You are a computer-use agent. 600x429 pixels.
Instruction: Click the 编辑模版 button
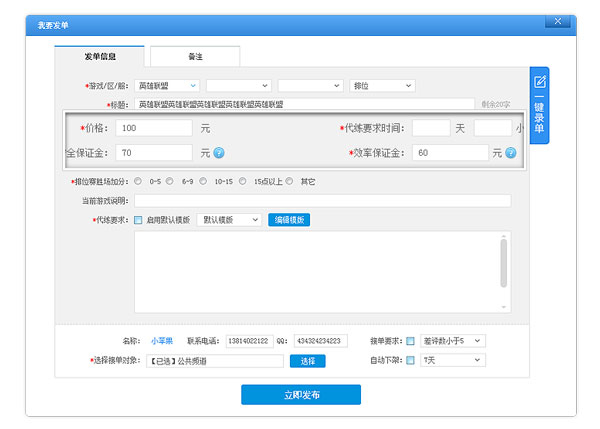289,220
